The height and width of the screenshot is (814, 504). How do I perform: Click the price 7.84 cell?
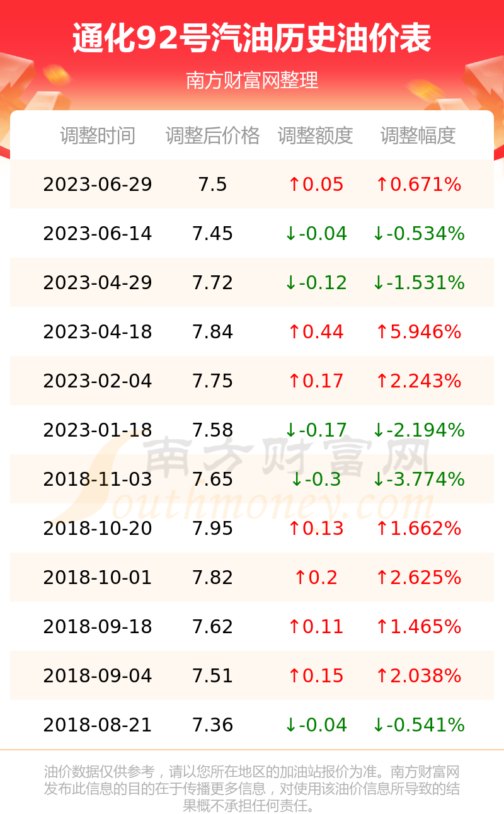(x=213, y=332)
